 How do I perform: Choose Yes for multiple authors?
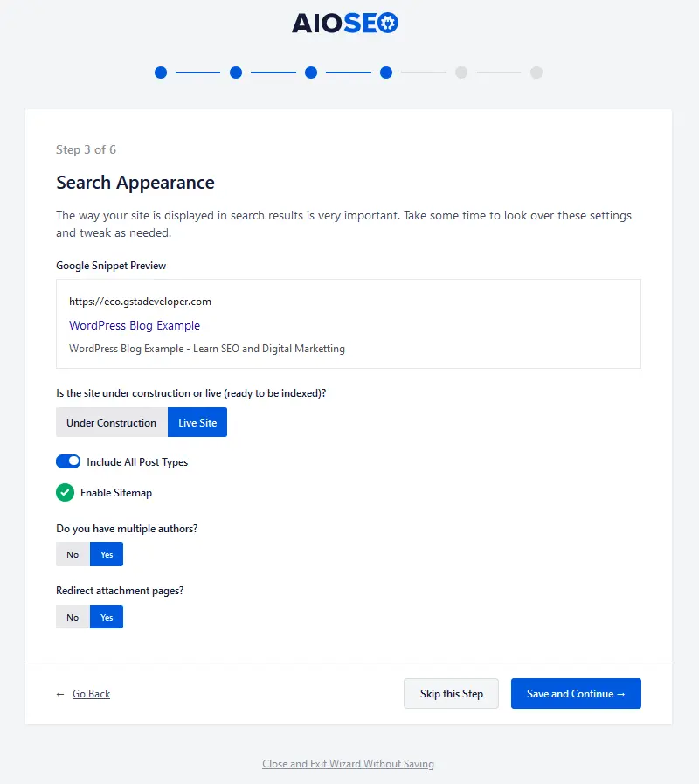click(107, 554)
